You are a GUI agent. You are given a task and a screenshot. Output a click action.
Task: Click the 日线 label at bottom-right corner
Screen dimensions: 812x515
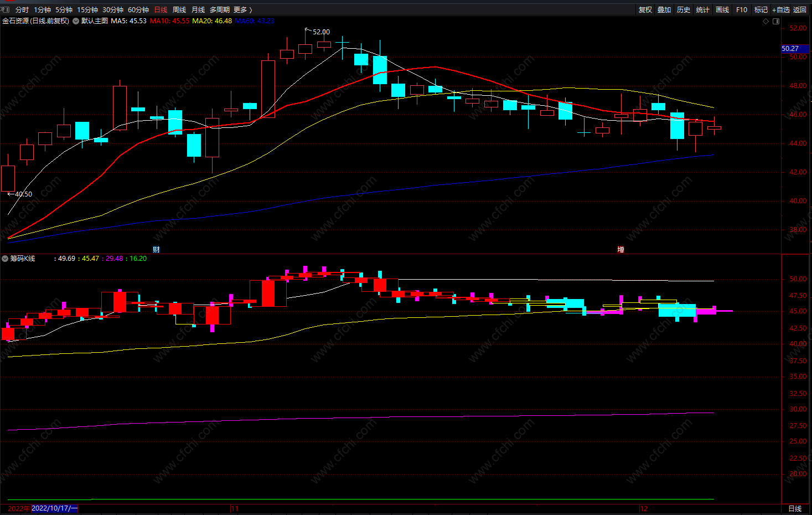click(x=795, y=508)
